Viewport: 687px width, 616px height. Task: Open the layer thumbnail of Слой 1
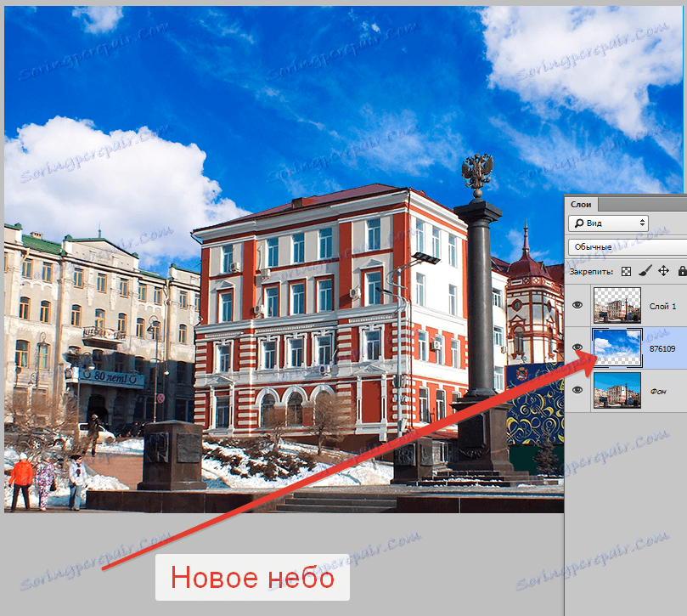618,304
